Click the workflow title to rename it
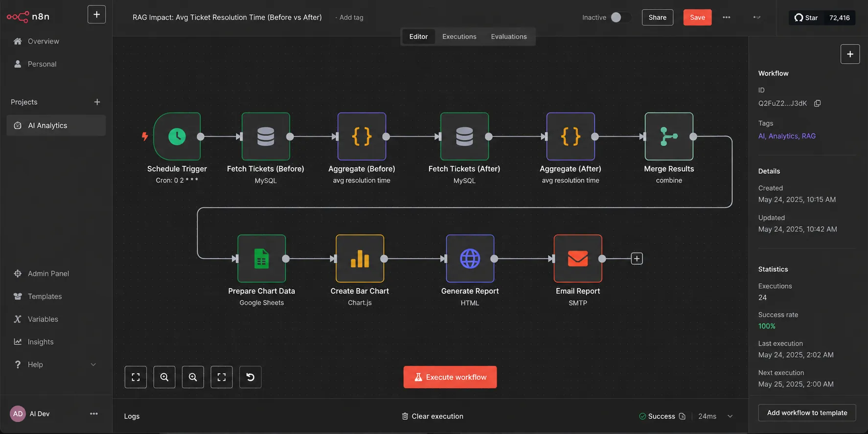868x434 pixels. coord(227,17)
